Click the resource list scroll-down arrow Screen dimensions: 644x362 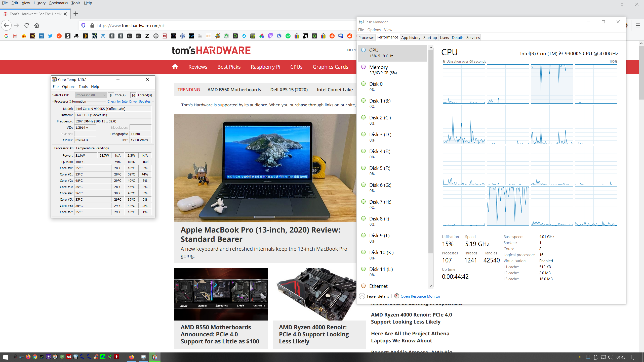431,286
